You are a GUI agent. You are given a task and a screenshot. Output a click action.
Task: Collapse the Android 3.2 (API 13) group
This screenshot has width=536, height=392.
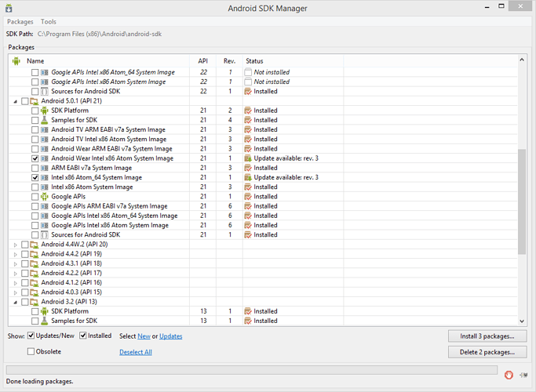(16, 302)
